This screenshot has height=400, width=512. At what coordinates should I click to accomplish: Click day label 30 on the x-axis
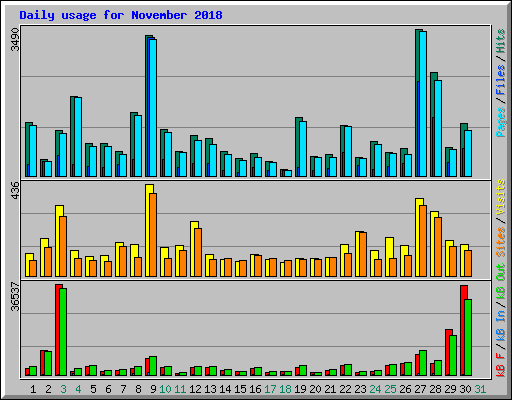pos(465,389)
